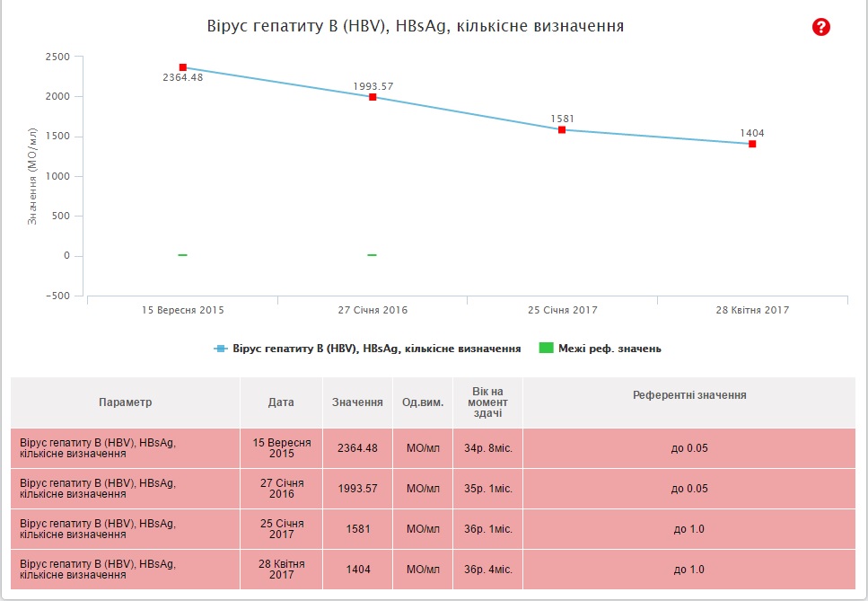This screenshot has height=601, width=868.
Task: Click the 1993.57 data point on chart
Action: pos(373,97)
